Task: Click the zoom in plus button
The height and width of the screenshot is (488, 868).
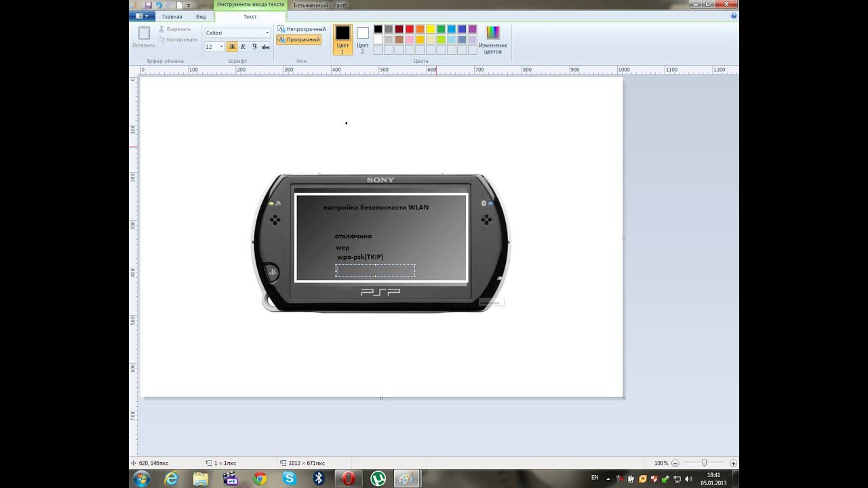Action: [x=734, y=463]
